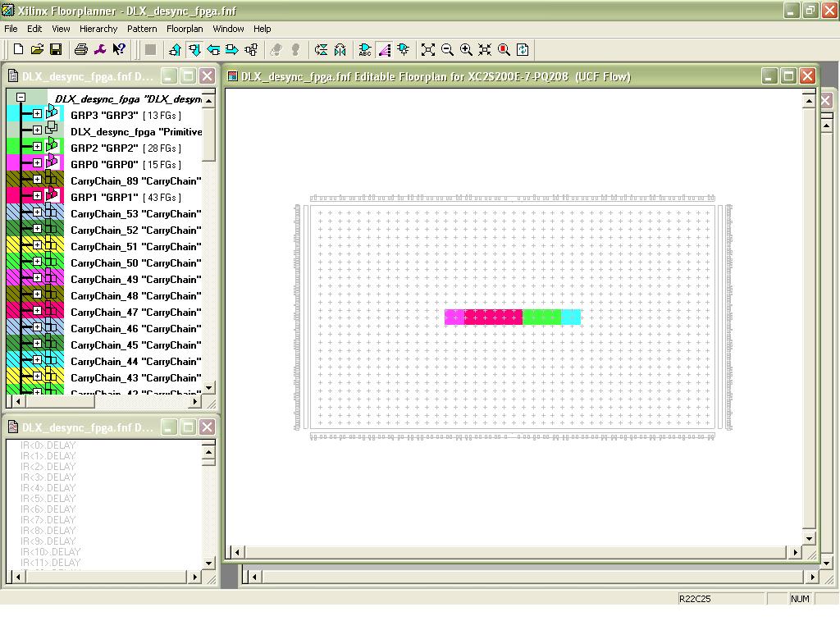Click the green GRP2 block in floorplan
Image resolution: width=840 pixels, height=630 pixels.
tap(541, 317)
